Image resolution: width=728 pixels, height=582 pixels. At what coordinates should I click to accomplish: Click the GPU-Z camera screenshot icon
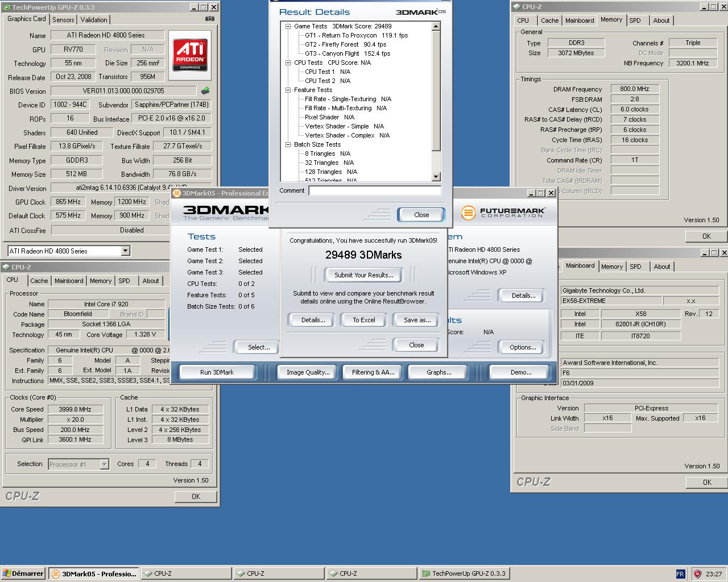pyautogui.click(x=210, y=19)
